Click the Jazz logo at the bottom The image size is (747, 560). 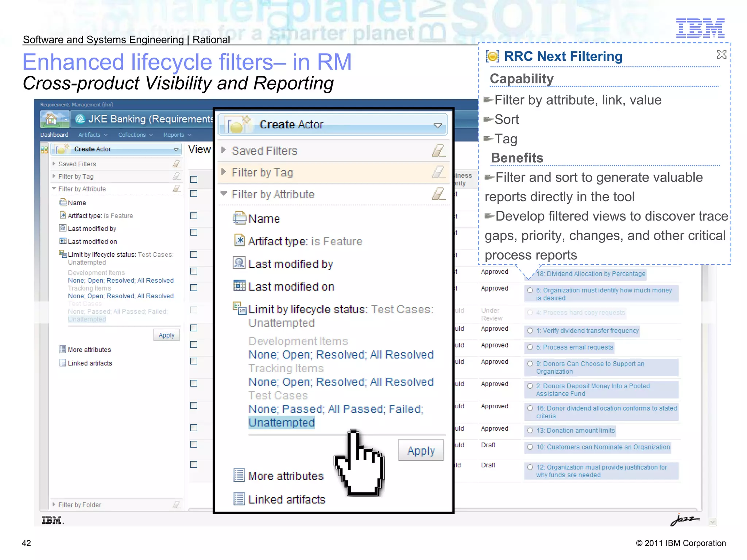pyautogui.click(x=685, y=519)
